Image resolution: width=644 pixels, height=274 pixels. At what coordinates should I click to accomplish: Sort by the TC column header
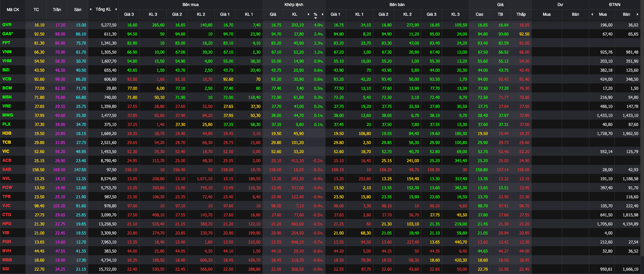pos(36,10)
